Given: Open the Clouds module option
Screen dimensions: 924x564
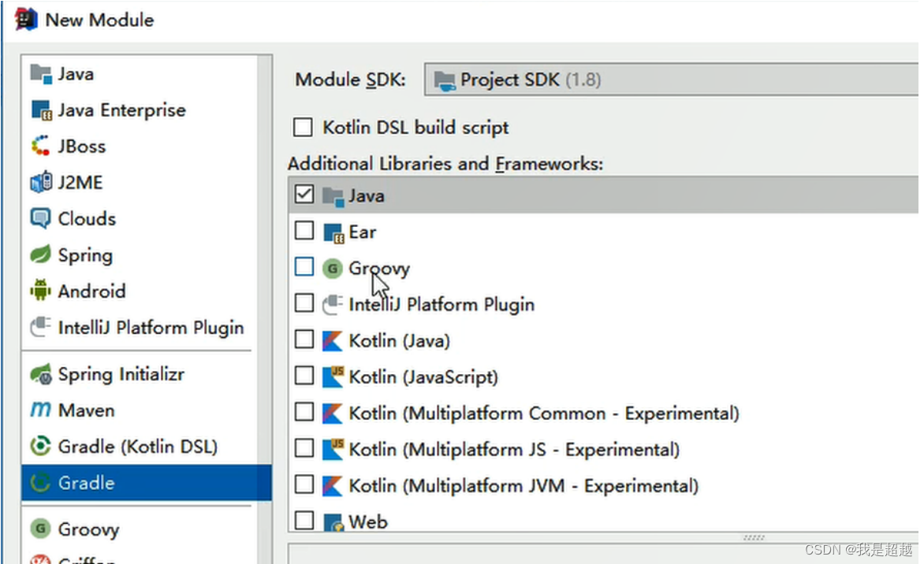Looking at the screenshot, I should click(42, 218).
